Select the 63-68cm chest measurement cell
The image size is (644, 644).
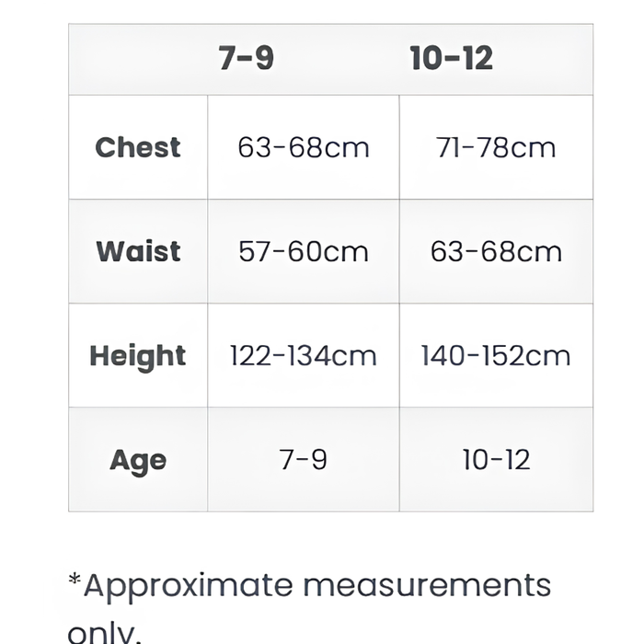pyautogui.click(x=304, y=147)
